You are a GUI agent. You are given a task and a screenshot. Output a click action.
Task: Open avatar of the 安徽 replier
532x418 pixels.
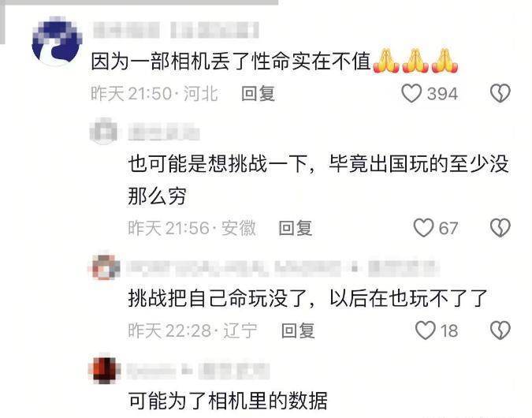[104, 132]
